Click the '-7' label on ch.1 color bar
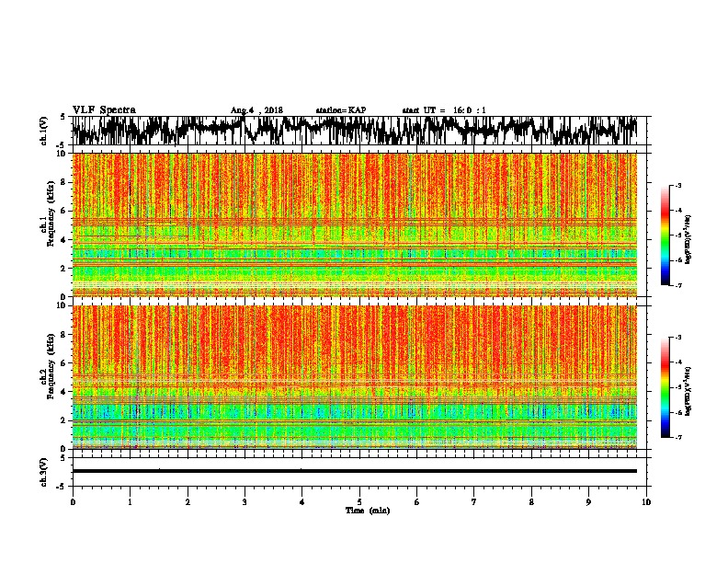 click(677, 285)
